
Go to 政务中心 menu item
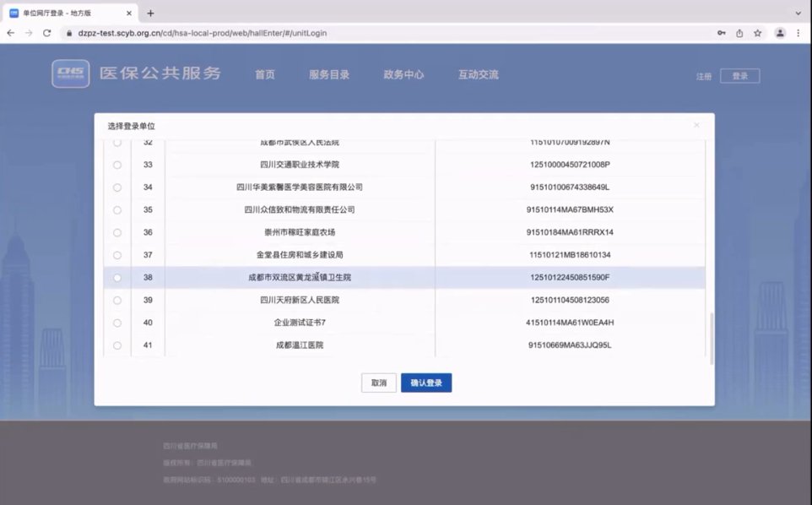click(403, 74)
